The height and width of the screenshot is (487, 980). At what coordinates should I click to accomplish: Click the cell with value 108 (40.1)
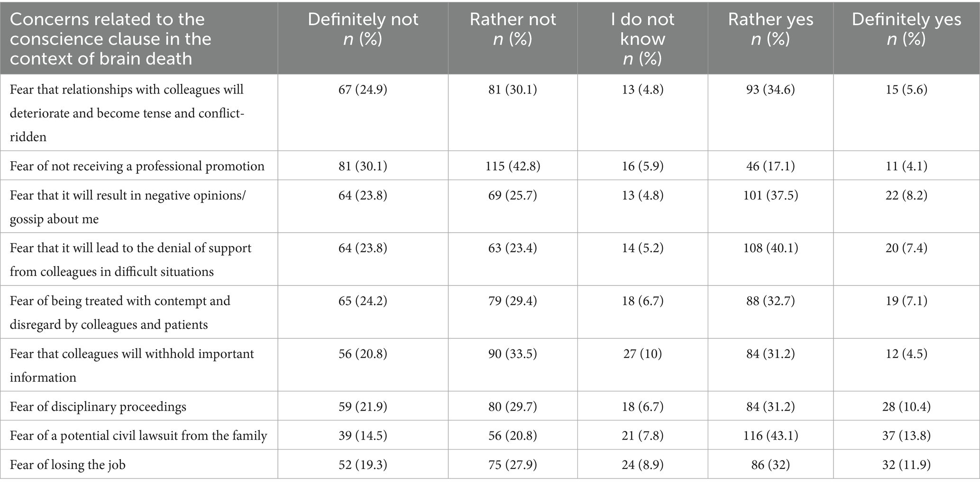pyautogui.click(x=770, y=248)
